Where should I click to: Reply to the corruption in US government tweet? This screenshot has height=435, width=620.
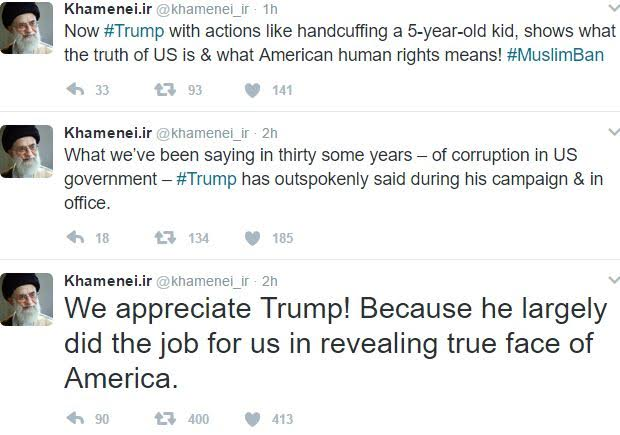[x=74, y=238]
